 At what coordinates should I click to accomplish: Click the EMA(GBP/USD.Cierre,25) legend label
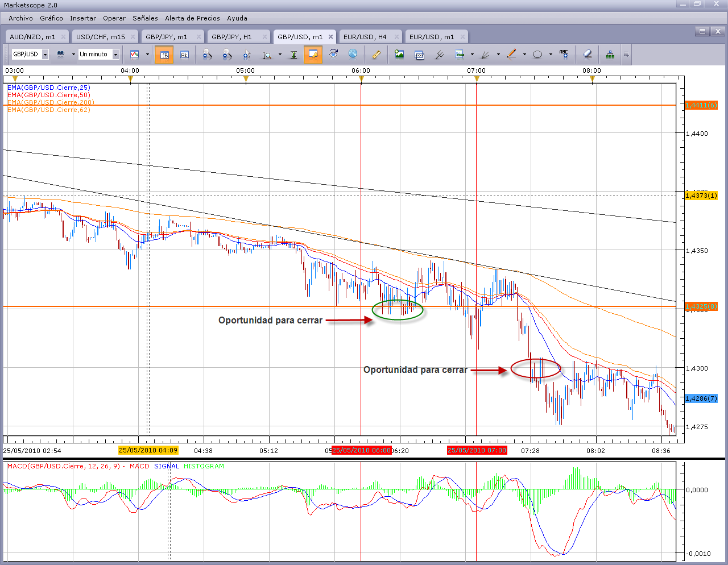click(x=48, y=88)
